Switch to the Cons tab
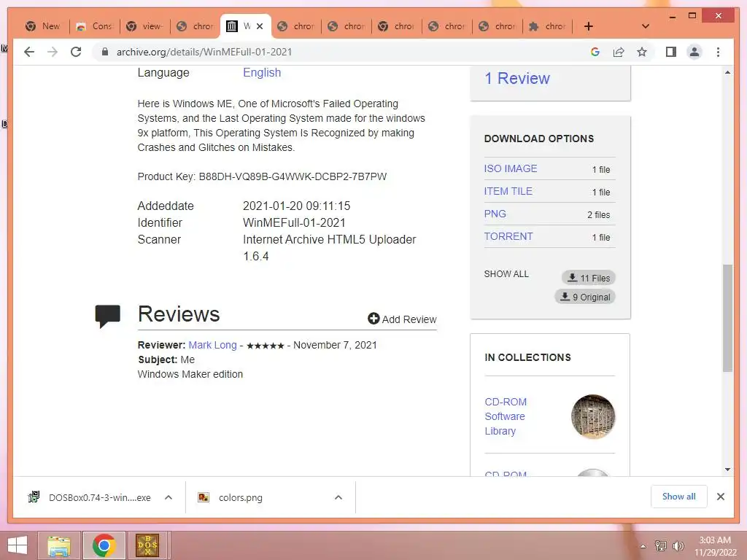 (95, 26)
